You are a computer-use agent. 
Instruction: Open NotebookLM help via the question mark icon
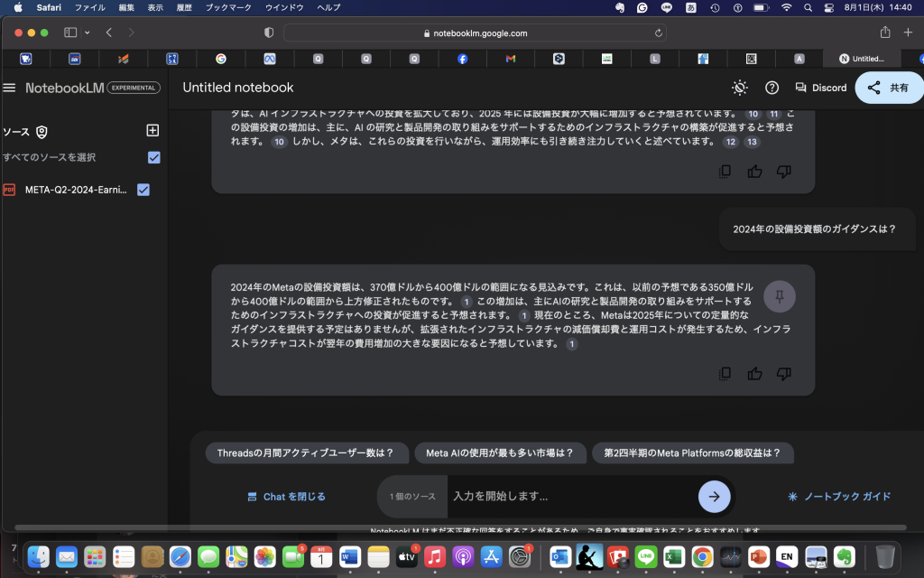click(772, 88)
